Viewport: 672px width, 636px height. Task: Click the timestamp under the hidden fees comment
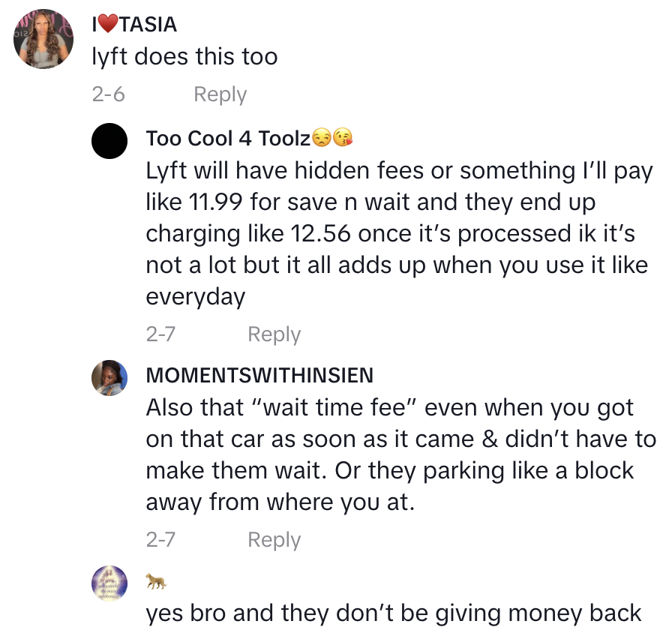pyautogui.click(x=160, y=334)
